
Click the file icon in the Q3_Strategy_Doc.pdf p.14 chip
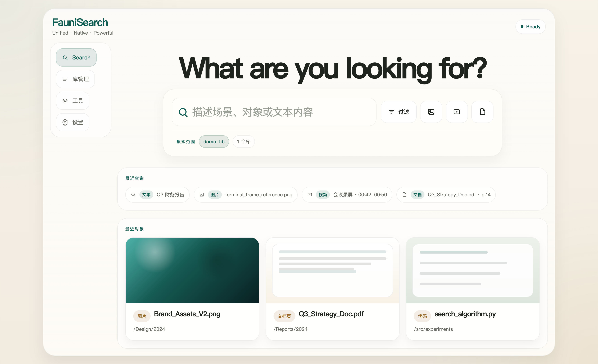(404, 195)
